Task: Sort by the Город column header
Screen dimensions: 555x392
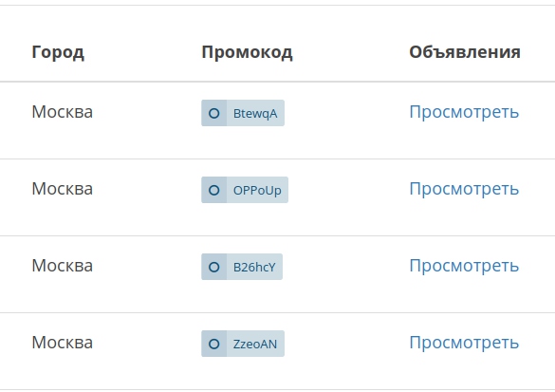Action: click(58, 52)
